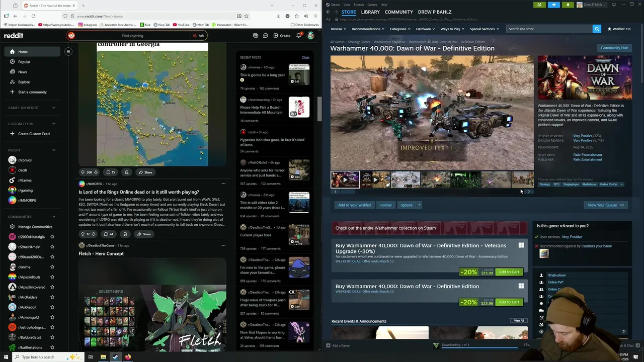This screenshot has height=362, width=644.
Task: Open Steam app from Windows taskbar
Action: (x=115, y=357)
